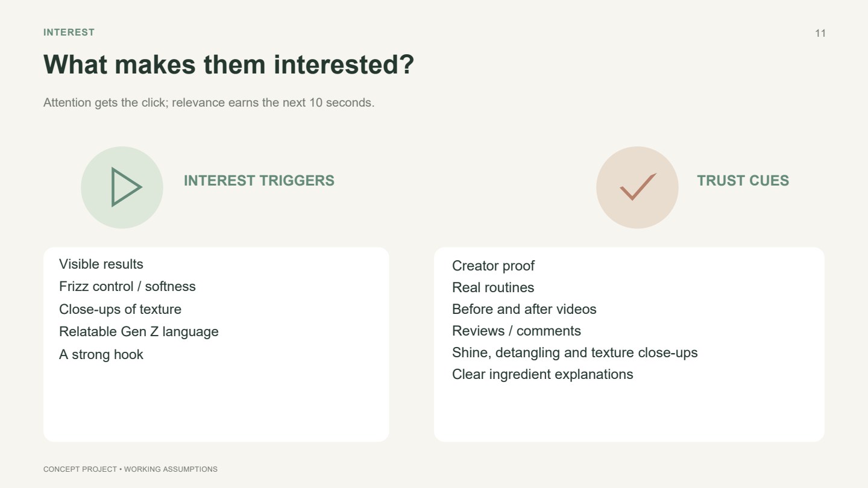This screenshot has height=488, width=868.
Task: Click 'Relatable Gen Z language' line
Action: [x=139, y=331]
